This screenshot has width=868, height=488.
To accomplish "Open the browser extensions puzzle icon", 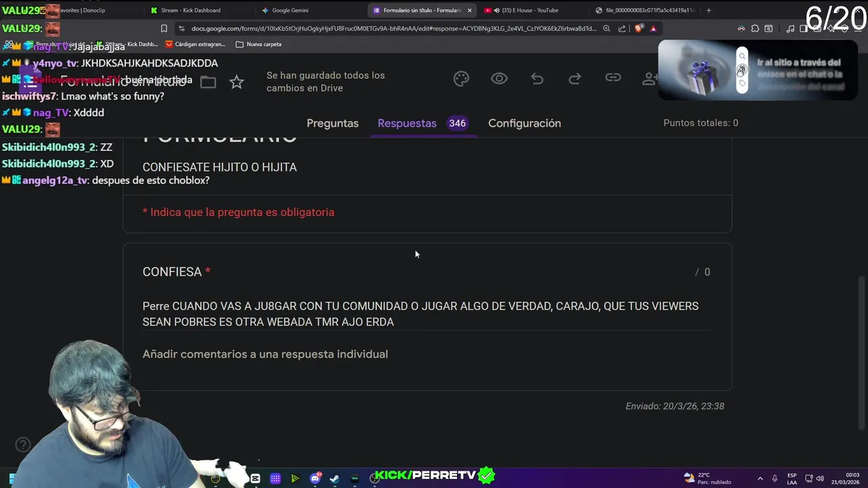I will (755, 28).
